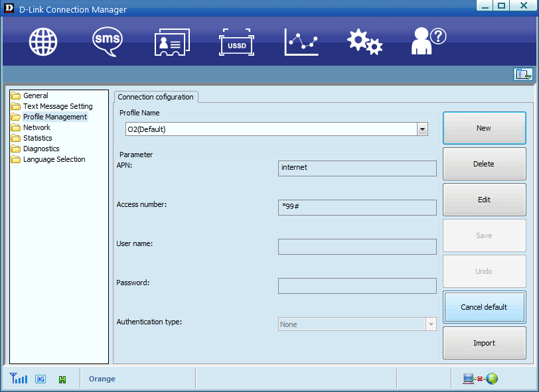The height and width of the screenshot is (392, 539).
Task: Click the Import button
Action: 484,343
